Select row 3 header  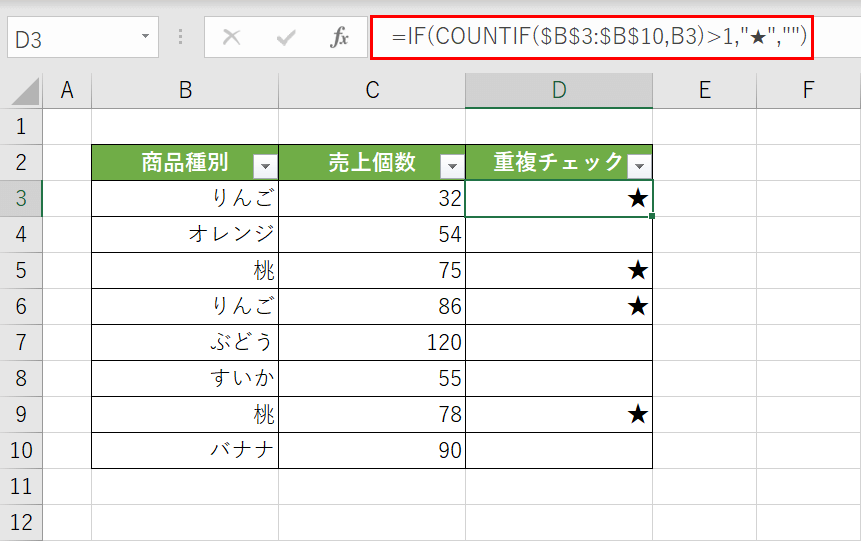(x=21, y=198)
